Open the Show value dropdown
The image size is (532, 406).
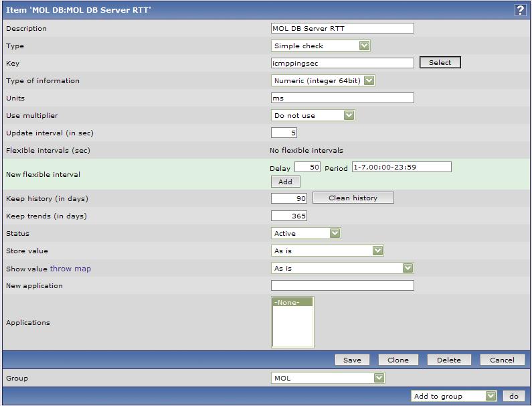(342, 268)
